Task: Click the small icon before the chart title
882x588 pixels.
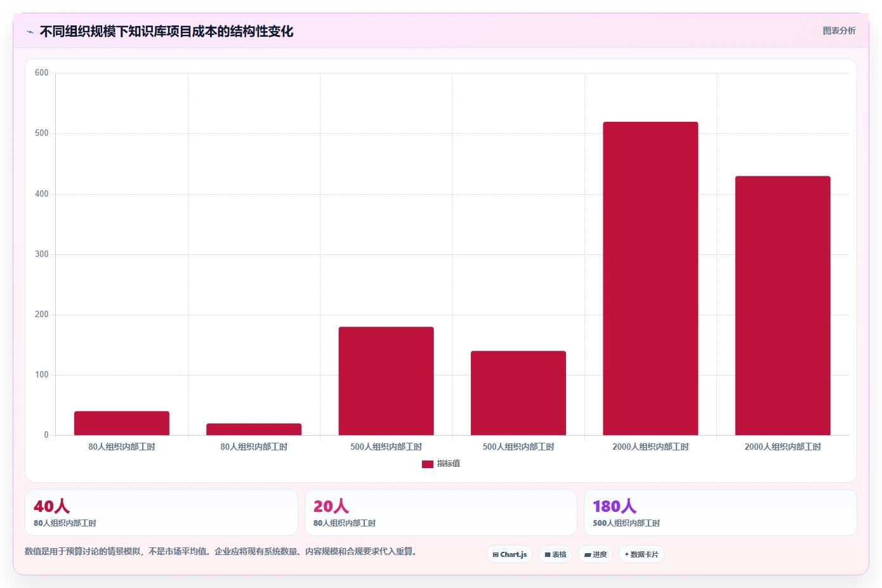Action: pos(30,32)
